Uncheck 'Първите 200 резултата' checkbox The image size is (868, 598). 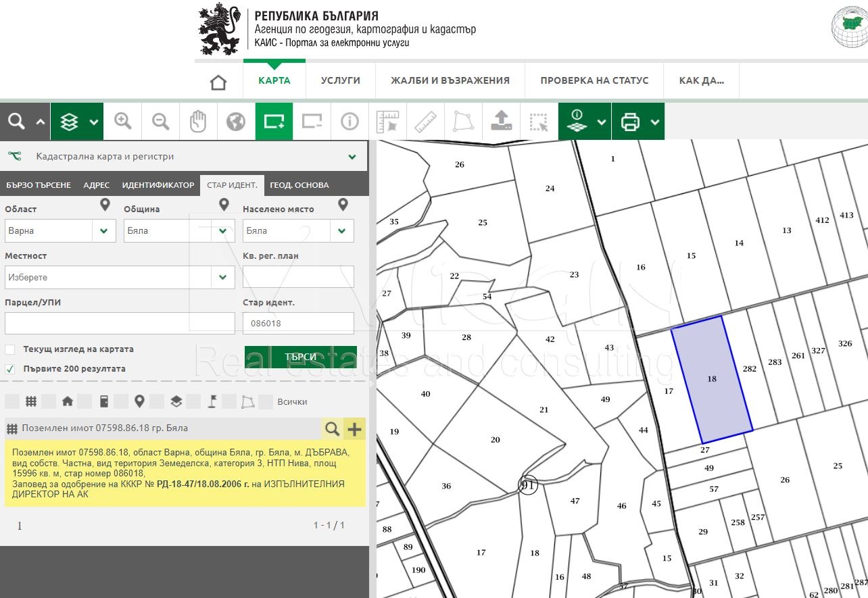pyautogui.click(x=10, y=369)
